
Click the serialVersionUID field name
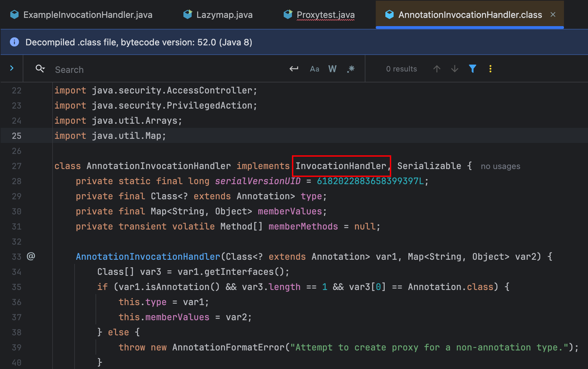pyautogui.click(x=258, y=181)
